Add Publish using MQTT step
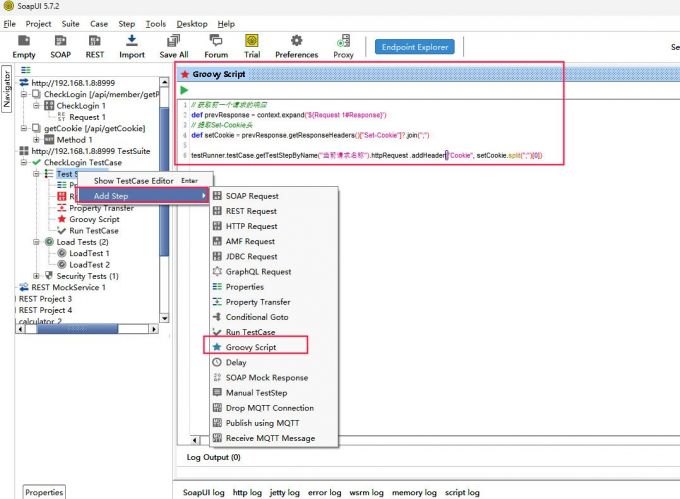Image resolution: width=680 pixels, height=499 pixels. pos(273,423)
